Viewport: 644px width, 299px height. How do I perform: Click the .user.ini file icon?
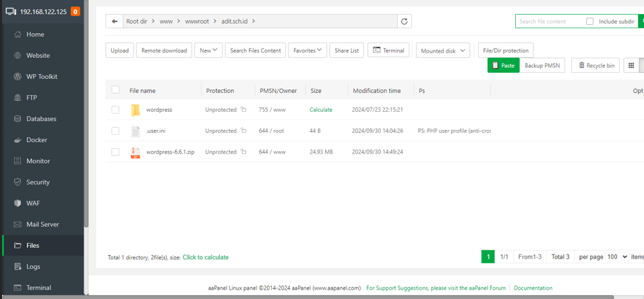(x=136, y=131)
